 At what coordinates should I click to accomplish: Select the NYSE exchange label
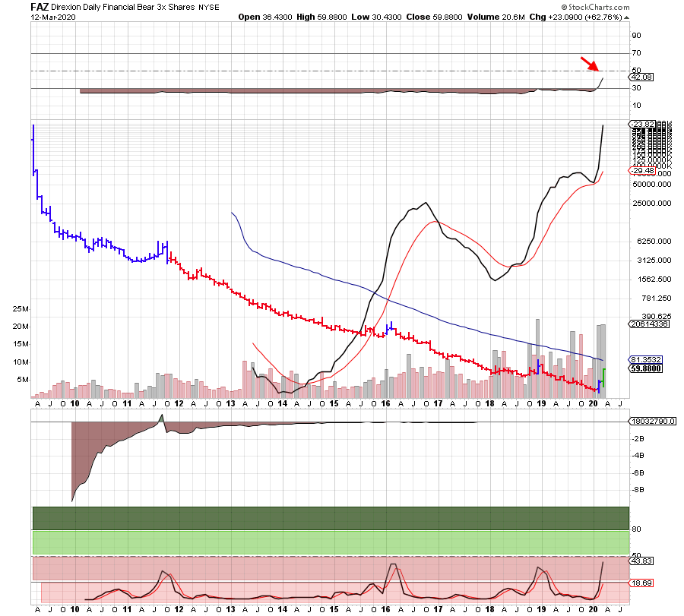click(210, 7)
